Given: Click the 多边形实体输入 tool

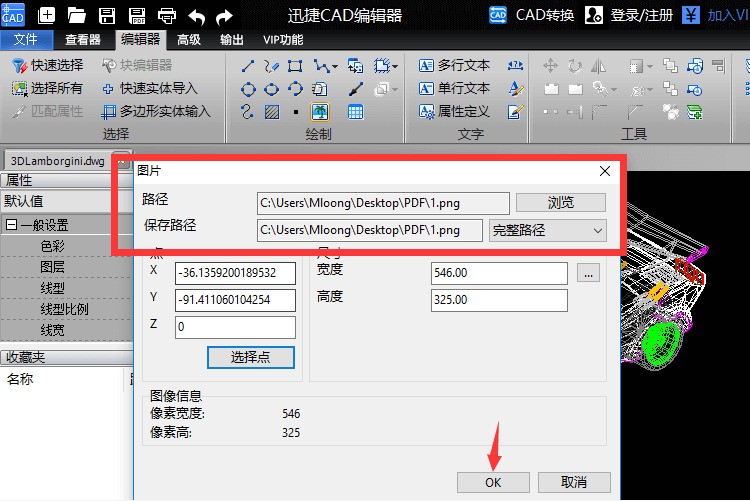Looking at the screenshot, I should (x=156, y=111).
